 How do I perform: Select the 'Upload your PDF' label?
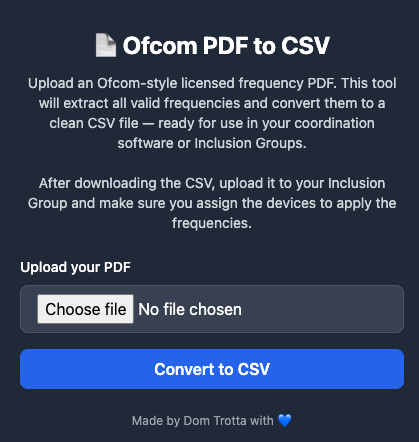[76, 267]
